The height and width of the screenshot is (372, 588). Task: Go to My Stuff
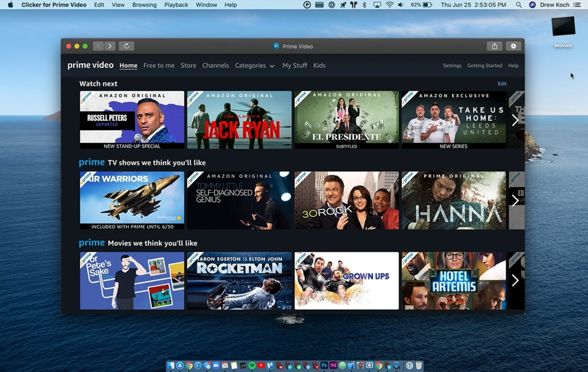coord(295,65)
